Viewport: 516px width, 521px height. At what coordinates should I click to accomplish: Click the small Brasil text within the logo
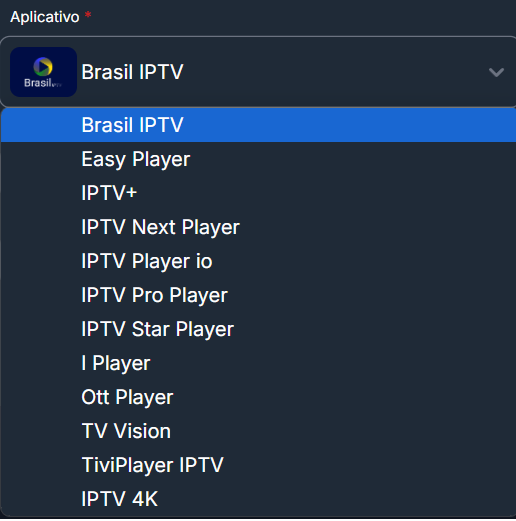pyautogui.click(x=37, y=83)
